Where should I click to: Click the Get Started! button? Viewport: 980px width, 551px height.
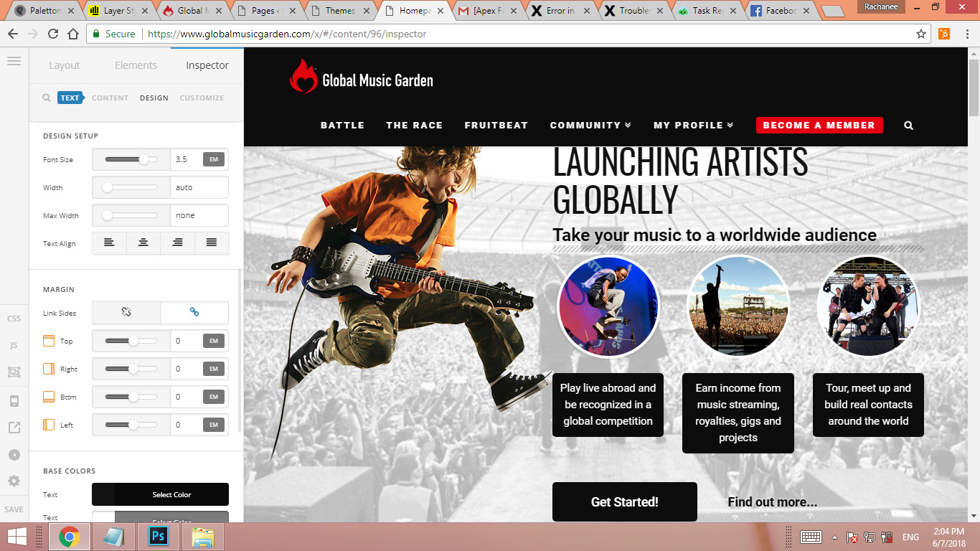625,501
